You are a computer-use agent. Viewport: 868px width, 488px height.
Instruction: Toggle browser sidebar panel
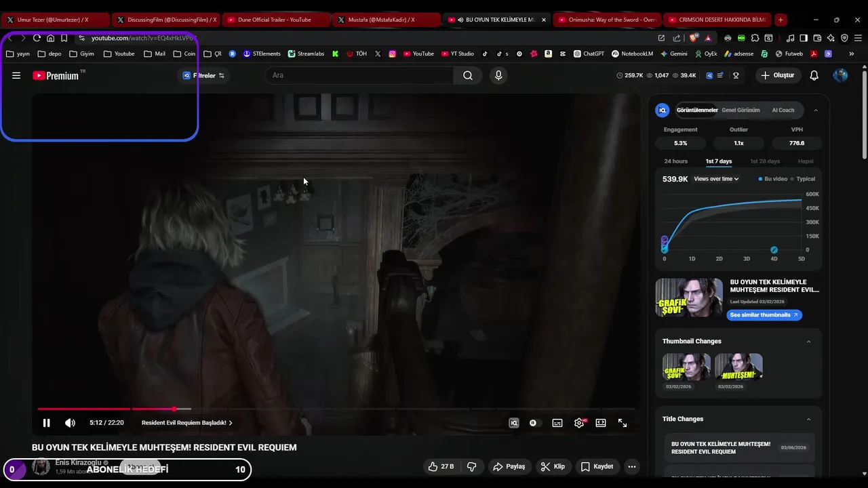point(804,38)
